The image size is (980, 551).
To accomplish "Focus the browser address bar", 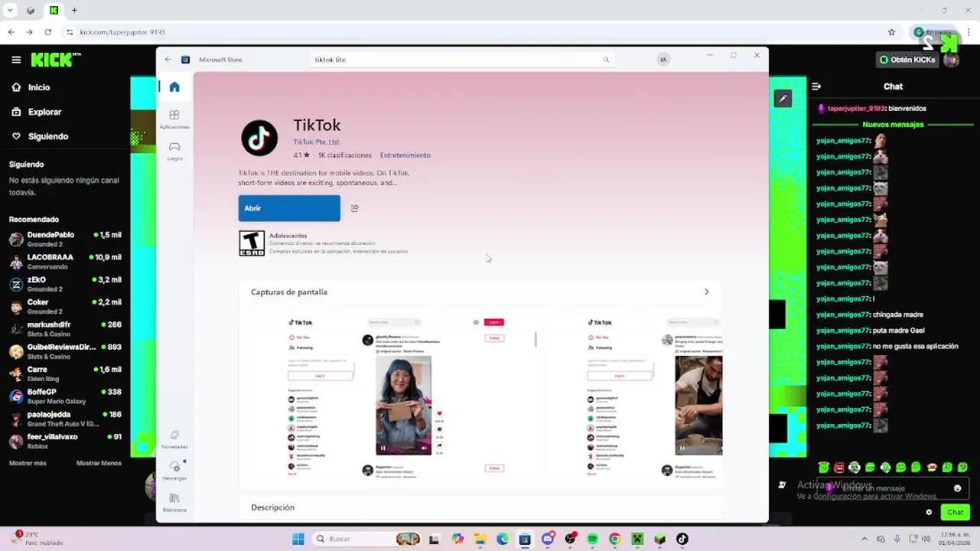I will pyautogui.click(x=474, y=32).
